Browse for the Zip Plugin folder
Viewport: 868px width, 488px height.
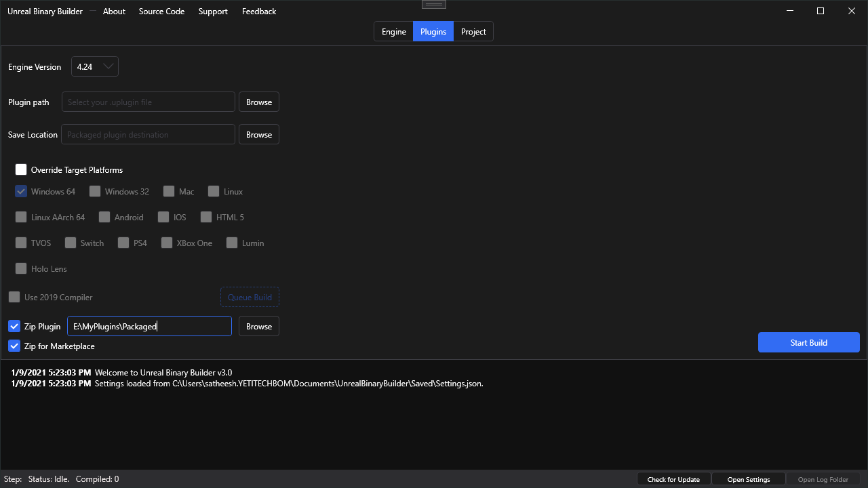(259, 326)
